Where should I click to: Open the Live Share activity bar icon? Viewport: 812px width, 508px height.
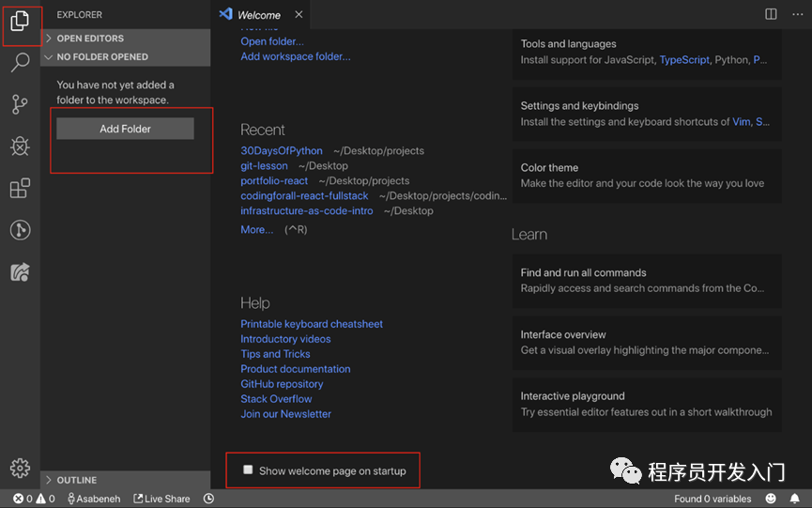(x=20, y=272)
